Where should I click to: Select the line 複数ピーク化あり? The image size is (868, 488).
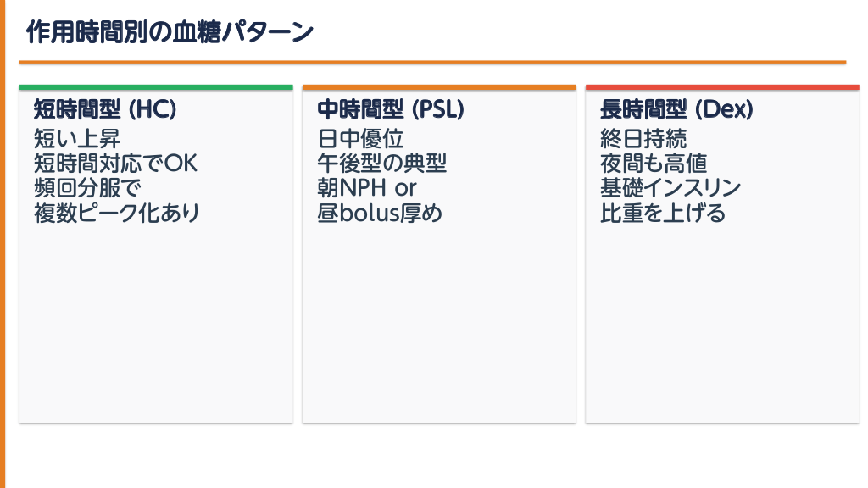point(117,212)
